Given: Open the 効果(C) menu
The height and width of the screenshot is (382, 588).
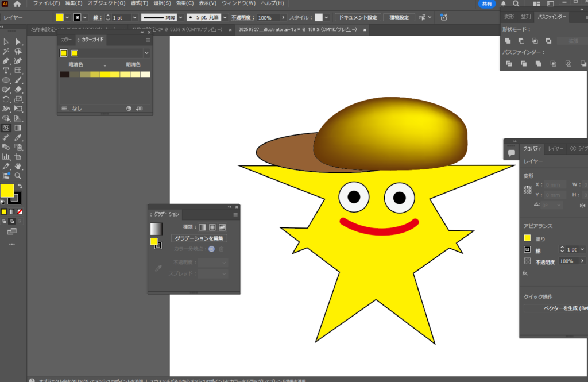Looking at the screenshot, I should pos(184,3).
